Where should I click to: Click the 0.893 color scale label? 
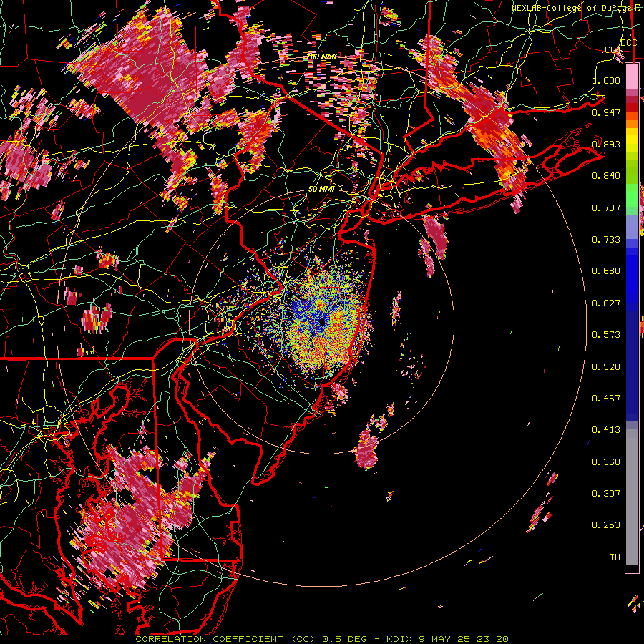[606, 144]
